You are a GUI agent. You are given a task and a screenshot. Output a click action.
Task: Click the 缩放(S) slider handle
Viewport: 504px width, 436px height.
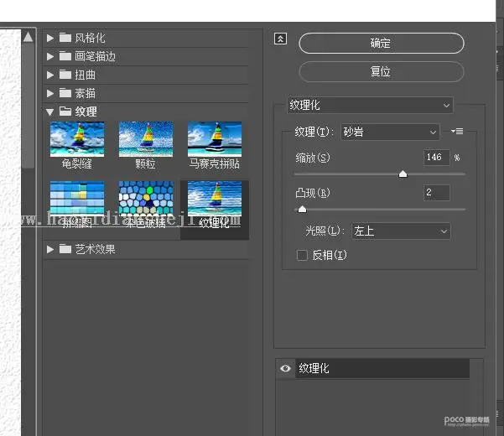[403, 174]
